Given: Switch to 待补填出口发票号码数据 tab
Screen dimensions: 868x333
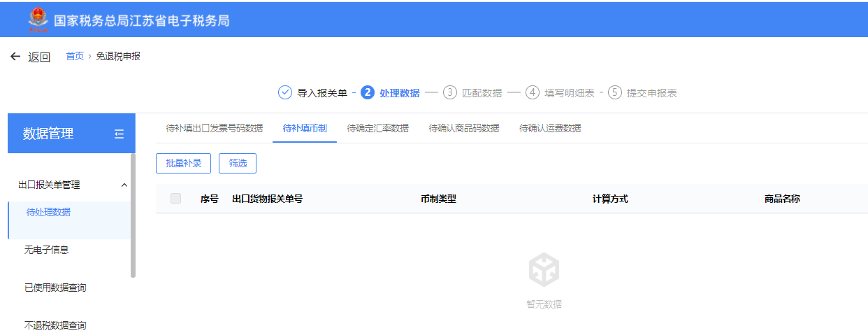Looking at the screenshot, I should coord(214,129).
